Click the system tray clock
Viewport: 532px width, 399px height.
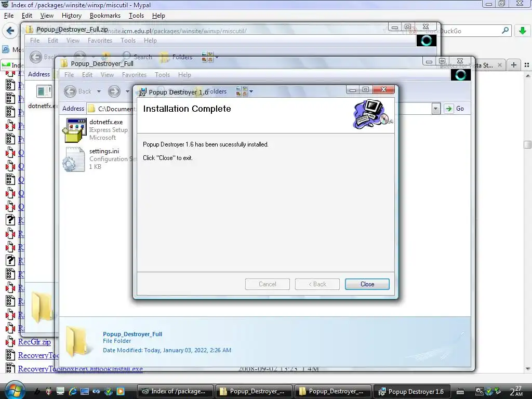point(516,391)
